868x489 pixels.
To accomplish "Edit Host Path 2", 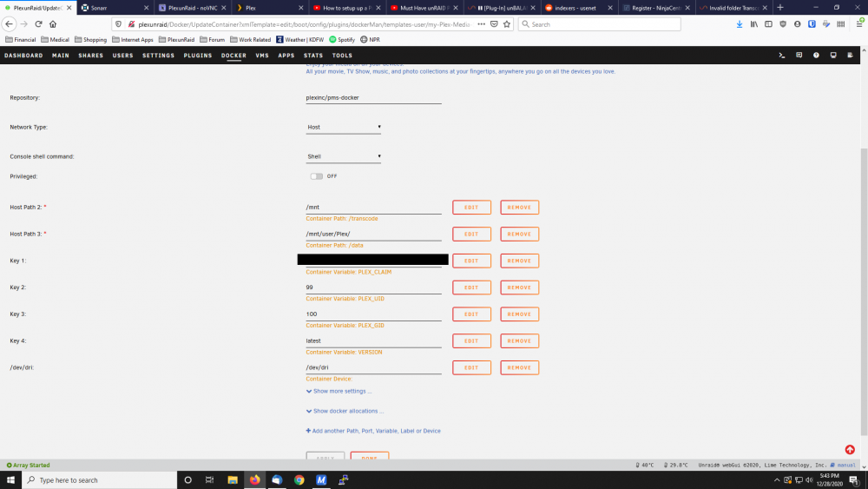I will [471, 207].
